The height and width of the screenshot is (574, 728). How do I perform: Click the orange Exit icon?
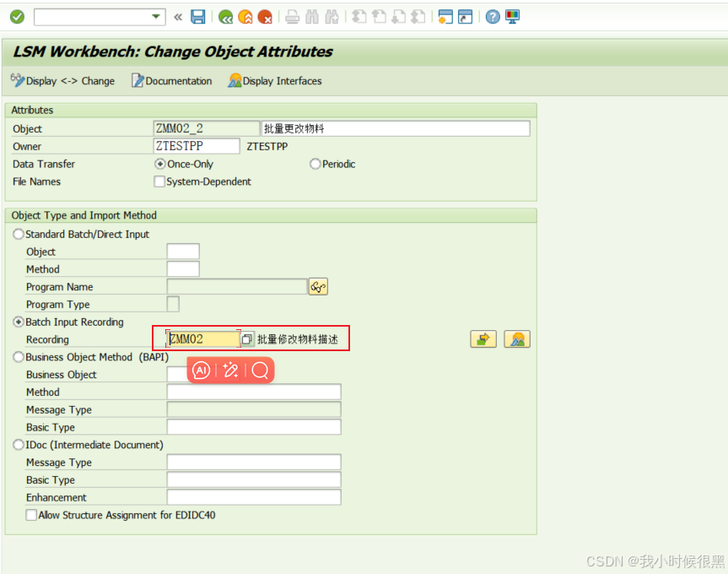click(245, 18)
